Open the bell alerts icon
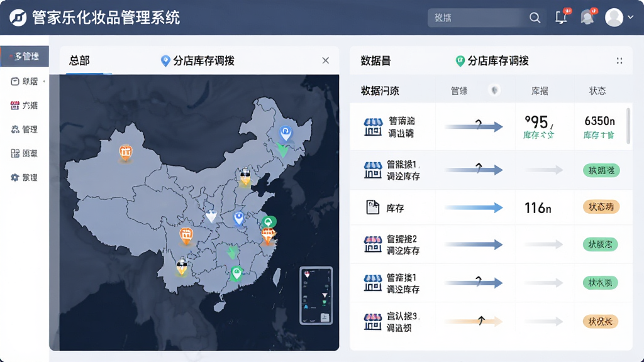 (x=588, y=17)
